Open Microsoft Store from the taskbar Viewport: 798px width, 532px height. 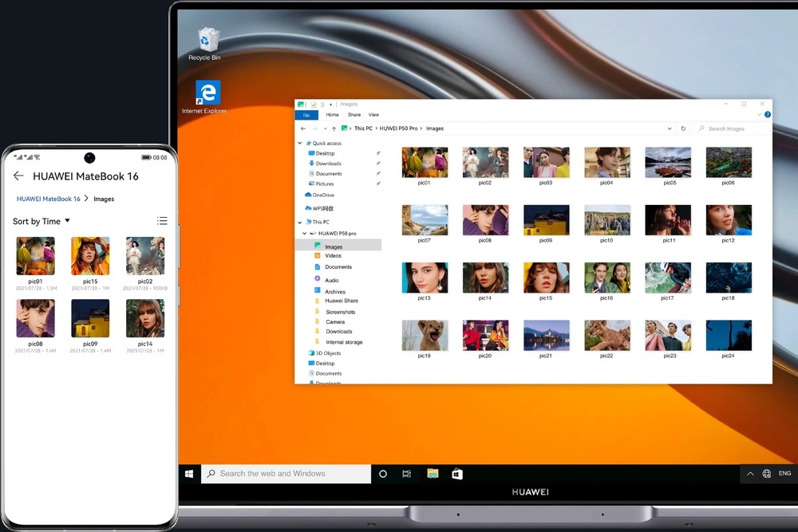457,474
